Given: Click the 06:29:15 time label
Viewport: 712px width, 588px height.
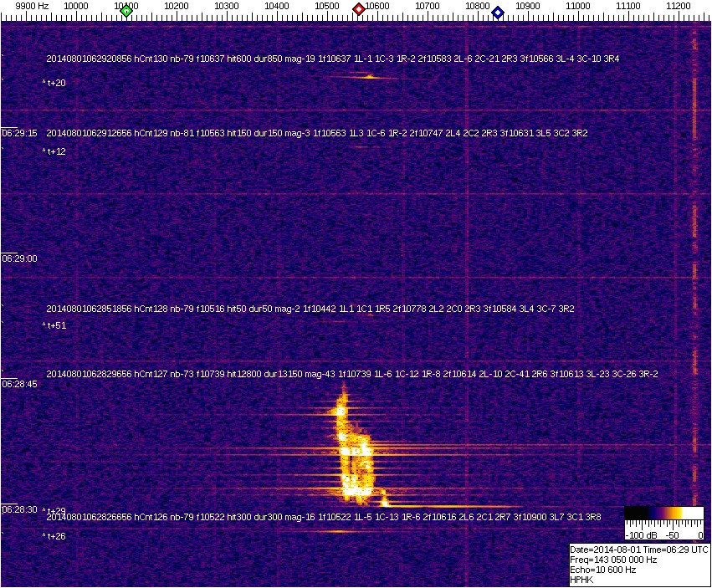Looking at the screenshot, I should point(19,133).
